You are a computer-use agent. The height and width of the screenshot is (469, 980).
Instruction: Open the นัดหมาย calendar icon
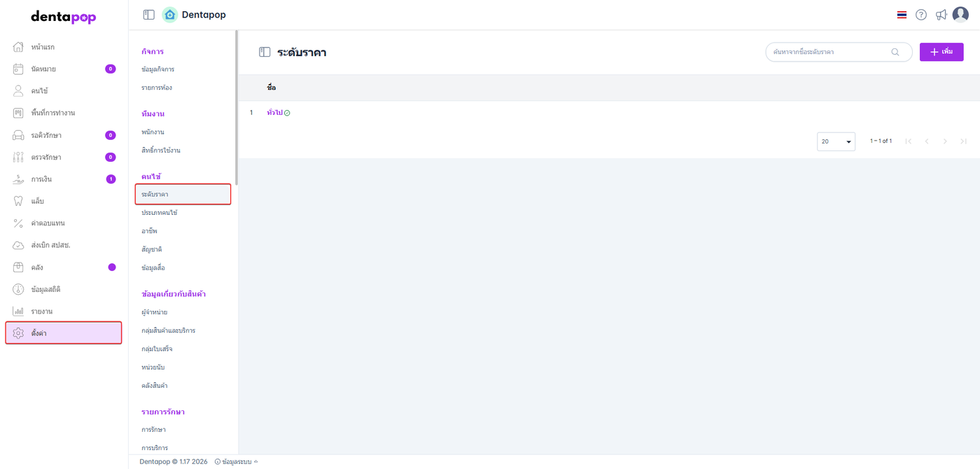pos(19,69)
